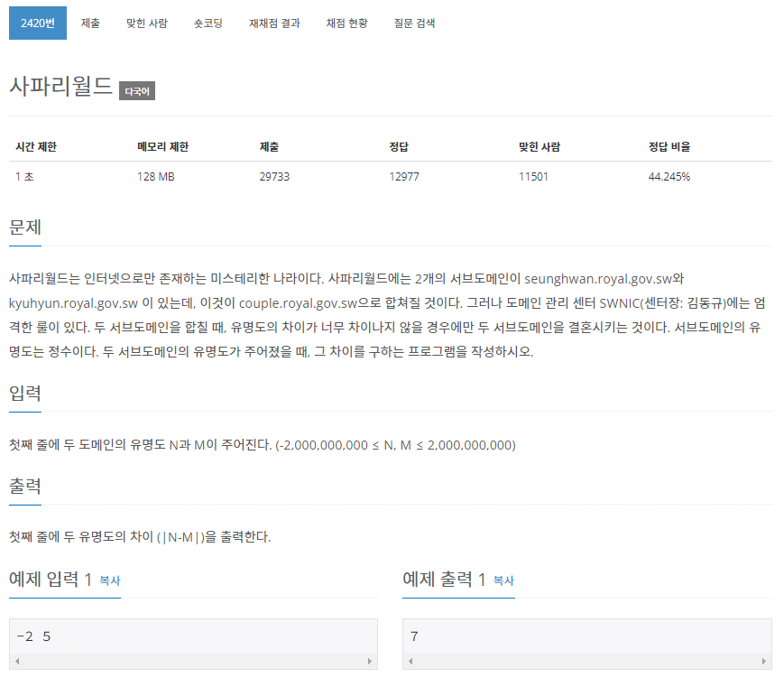Click right scroll arrow of example output box
784x687 pixels.
coord(763,661)
